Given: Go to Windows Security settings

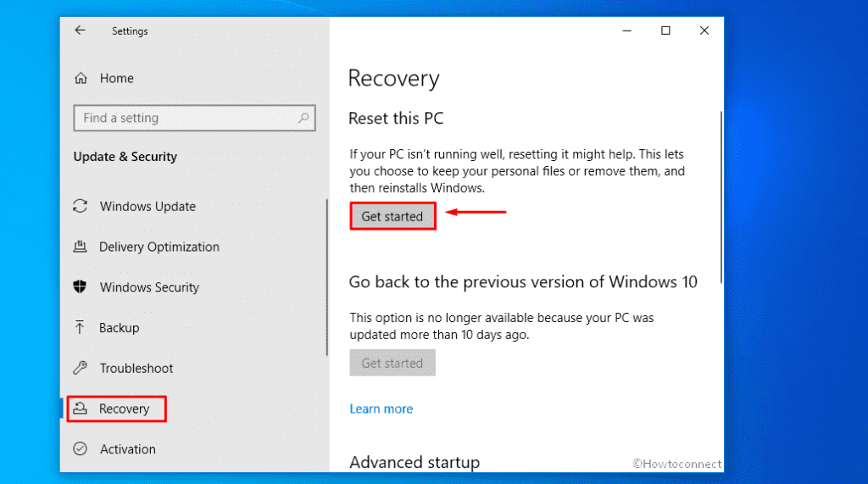Looking at the screenshot, I should point(149,287).
